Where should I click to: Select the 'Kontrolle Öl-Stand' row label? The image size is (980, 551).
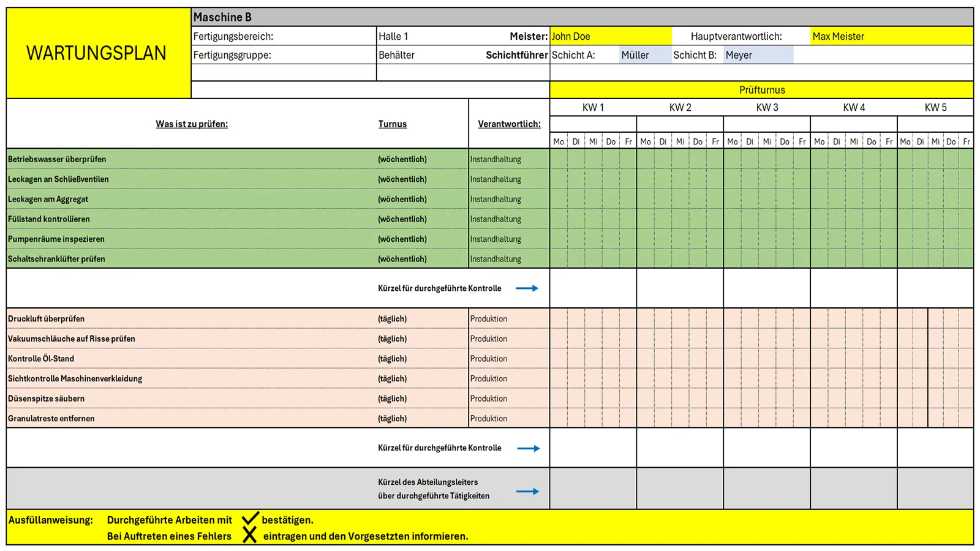coord(41,359)
